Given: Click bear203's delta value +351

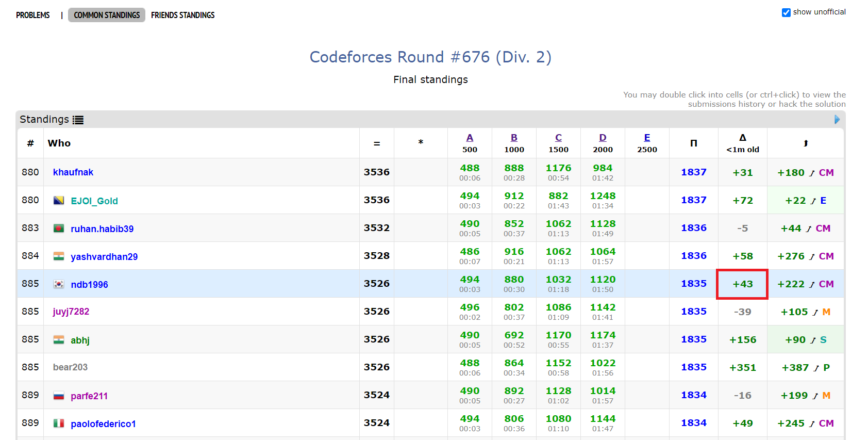Looking at the screenshot, I should (x=743, y=368).
